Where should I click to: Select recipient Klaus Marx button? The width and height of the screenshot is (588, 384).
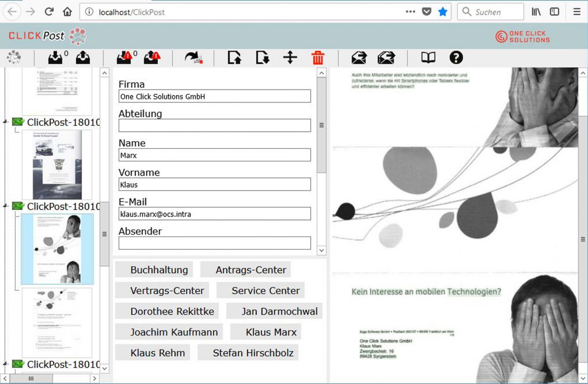pos(266,332)
